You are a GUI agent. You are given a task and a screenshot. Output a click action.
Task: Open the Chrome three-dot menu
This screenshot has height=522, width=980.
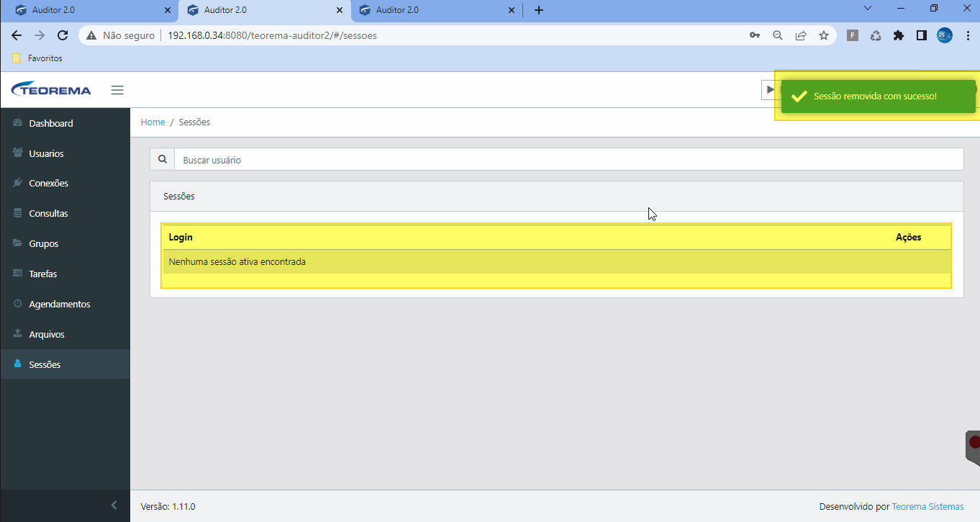(x=968, y=35)
